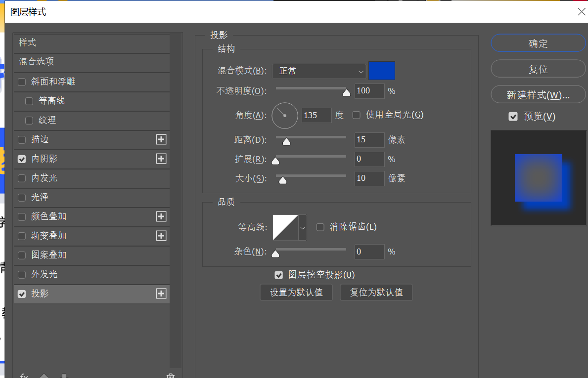Duplicate 渐变叠加 using its plus icon
The width and height of the screenshot is (588, 378).
pos(161,236)
